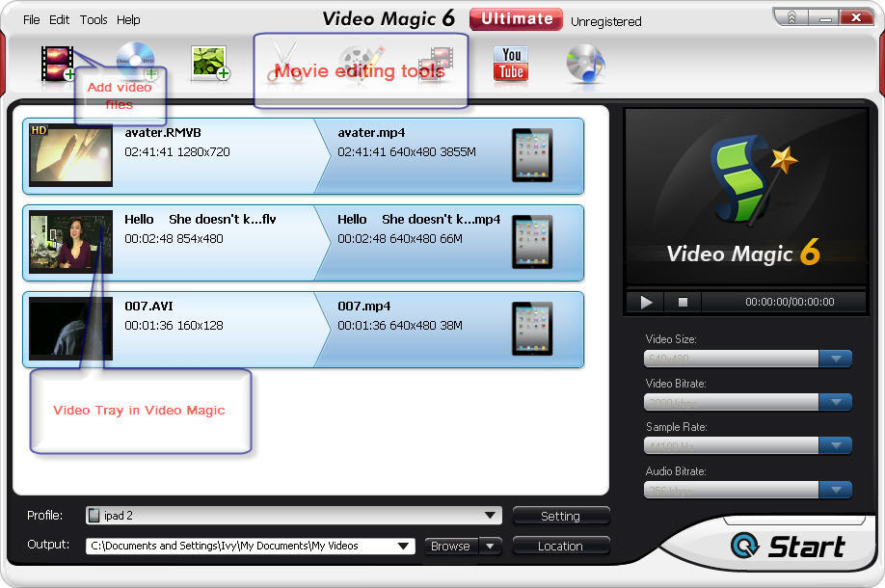Image resolution: width=885 pixels, height=588 pixels.
Task: Click the Unregistered status text
Action: [x=606, y=21]
